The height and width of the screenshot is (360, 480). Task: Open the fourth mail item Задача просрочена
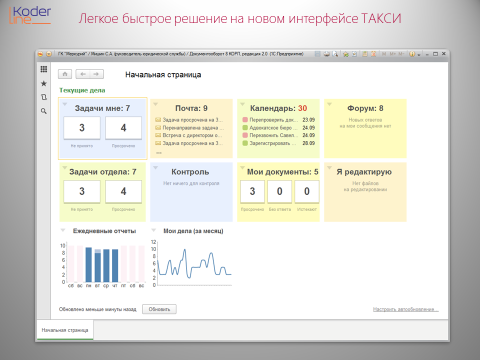tap(189, 143)
